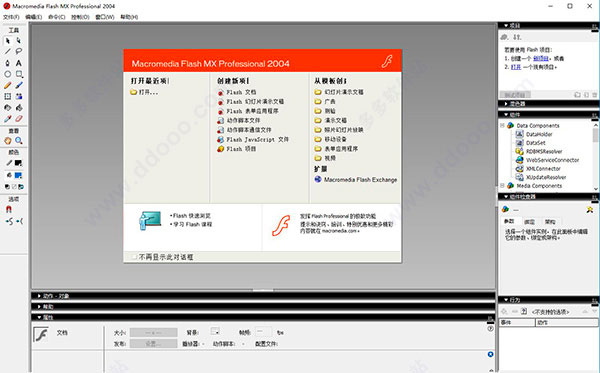The height and width of the screenshot is (373, 600).
Task: Select the Zoom magnifier tool
Action: (x=18, y=141)
